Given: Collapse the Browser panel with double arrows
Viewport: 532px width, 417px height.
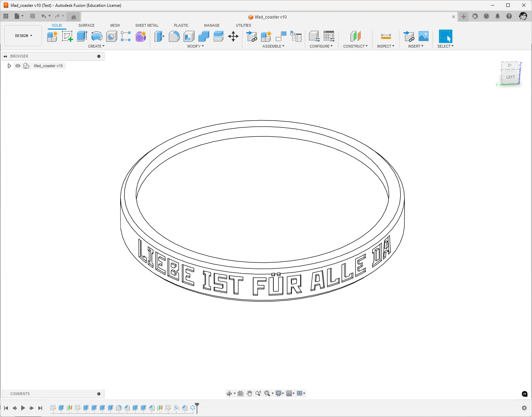Looking at the screenshot, I should 5,56.
